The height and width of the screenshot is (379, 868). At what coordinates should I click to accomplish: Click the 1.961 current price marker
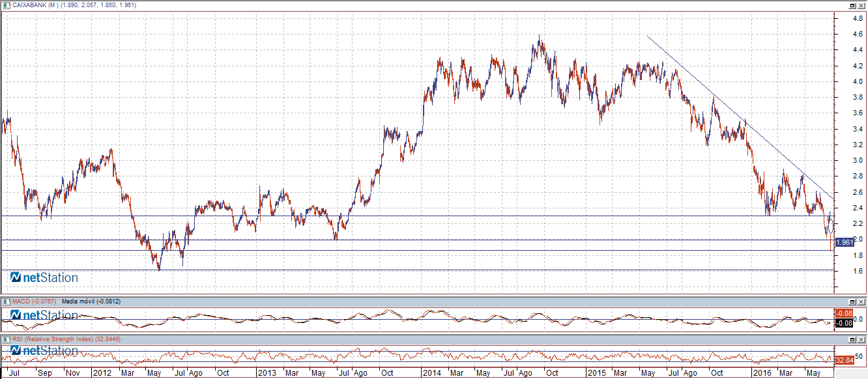845,242
